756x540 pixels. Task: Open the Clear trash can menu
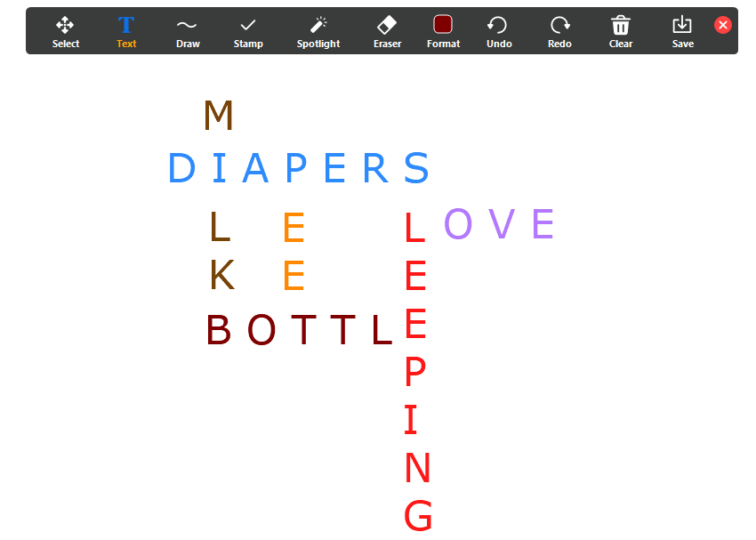(621, 31)
